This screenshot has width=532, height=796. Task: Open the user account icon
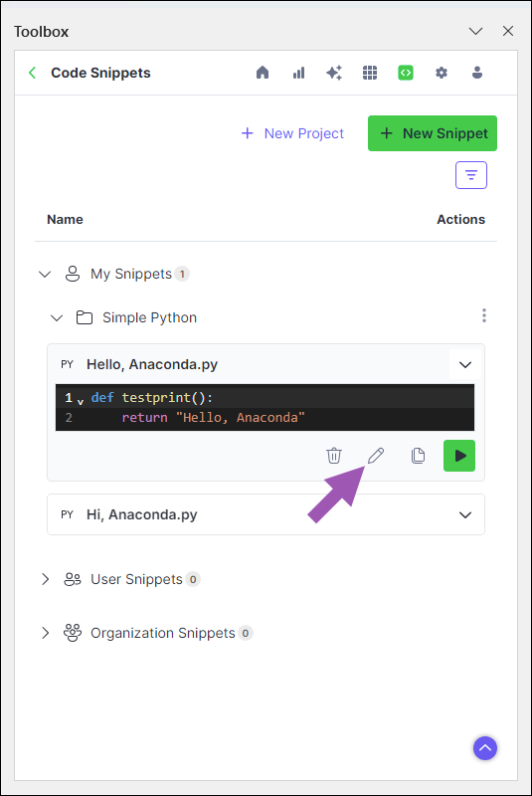[x=476, y=73]
